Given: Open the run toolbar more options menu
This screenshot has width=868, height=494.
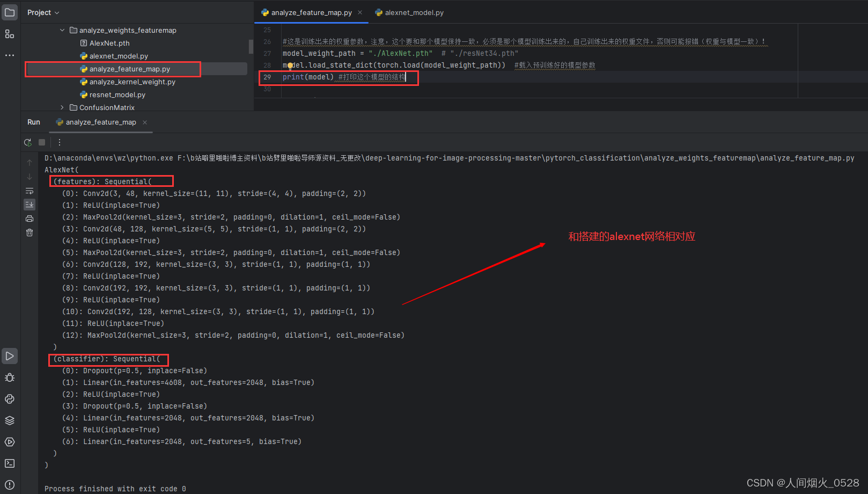Looking at the screenshot, I should point(60,142).
